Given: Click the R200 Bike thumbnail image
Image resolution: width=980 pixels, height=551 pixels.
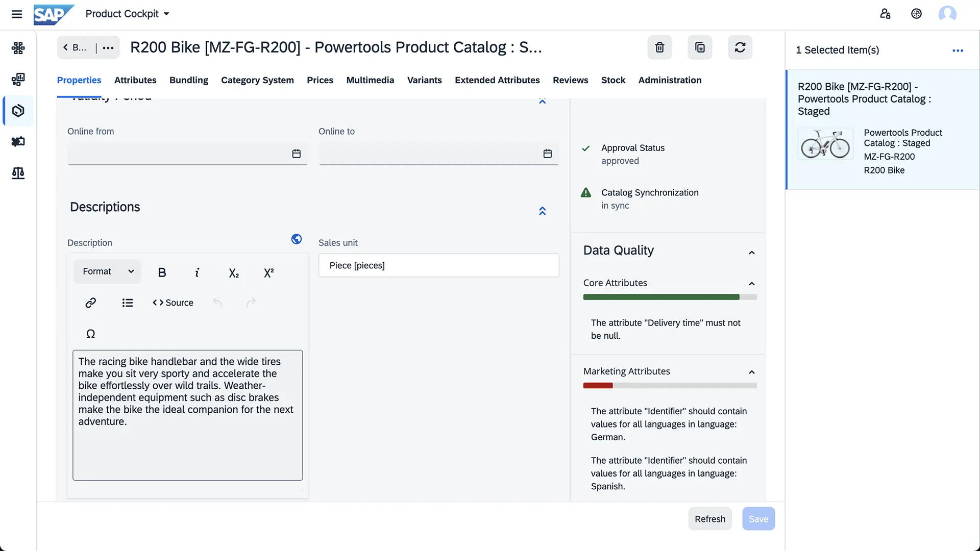Looking at the screenshot, I should [825, 144].
